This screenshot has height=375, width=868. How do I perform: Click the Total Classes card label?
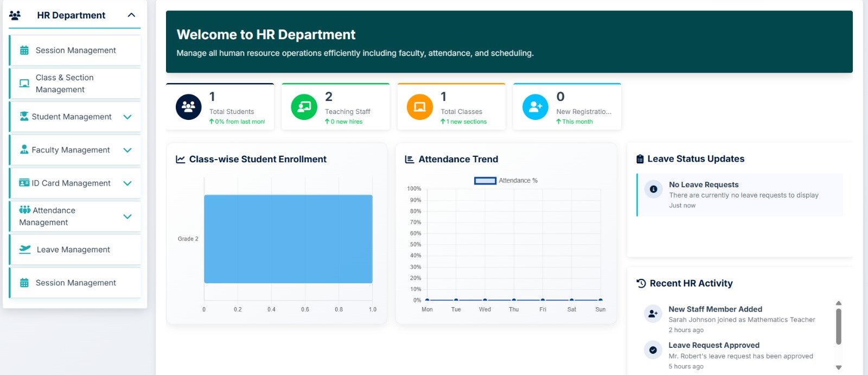(462, 112)
